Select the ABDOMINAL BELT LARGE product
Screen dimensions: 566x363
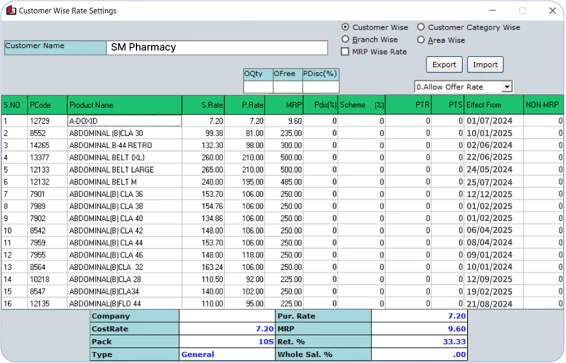[125, 170]
